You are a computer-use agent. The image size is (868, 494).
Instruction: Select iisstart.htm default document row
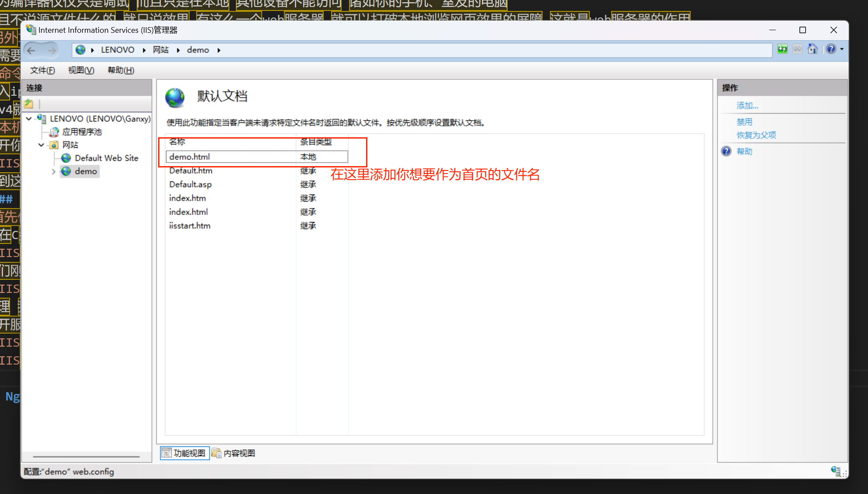coord(257,226)
